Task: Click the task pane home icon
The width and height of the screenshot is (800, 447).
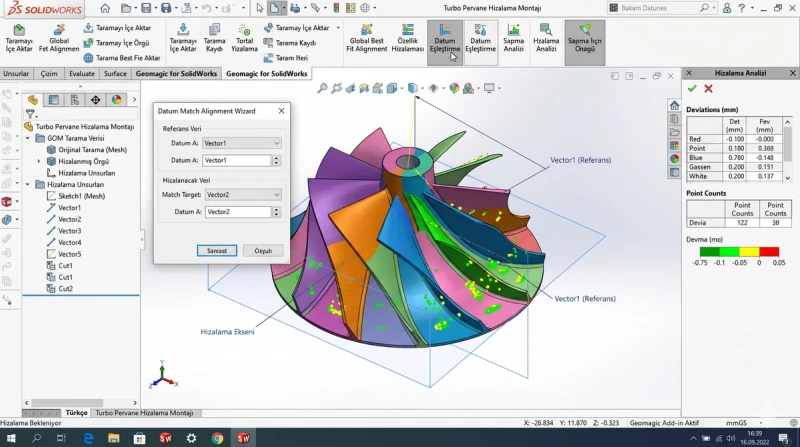Action: [x=674, y=106]
